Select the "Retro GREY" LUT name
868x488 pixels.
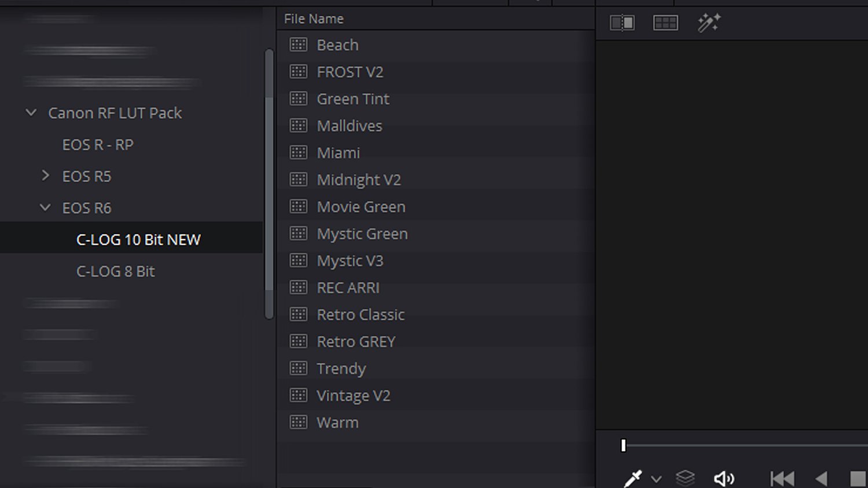pyautogui.click(x=356, y=342)
